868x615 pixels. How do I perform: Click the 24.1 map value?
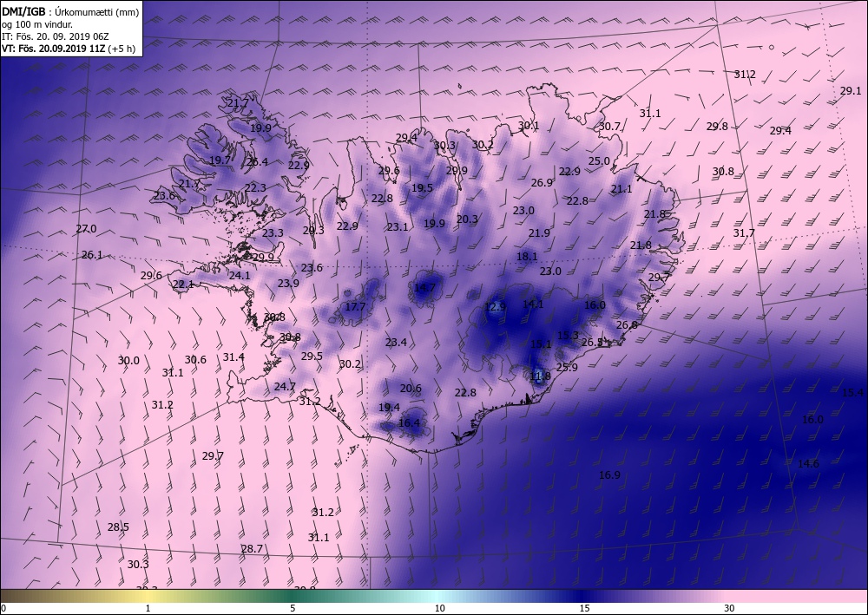click(240, 276)
